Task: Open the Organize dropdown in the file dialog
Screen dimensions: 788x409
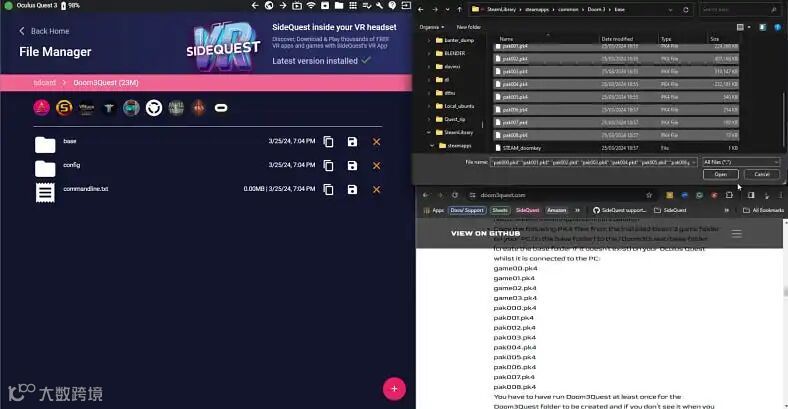Action: 432,27
